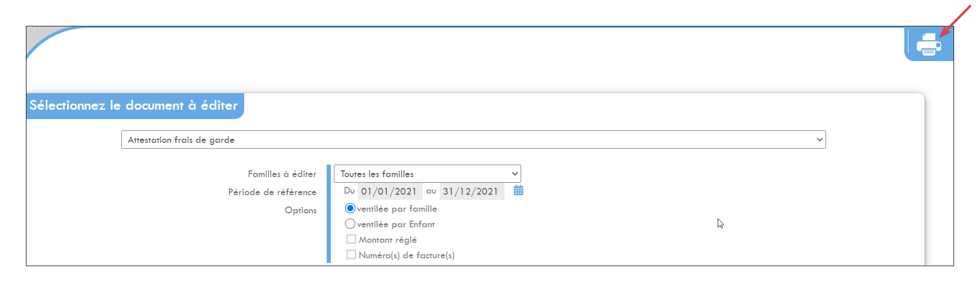
Task: Click the gray curved corner at top-left
Action: [x=39, y=35]
